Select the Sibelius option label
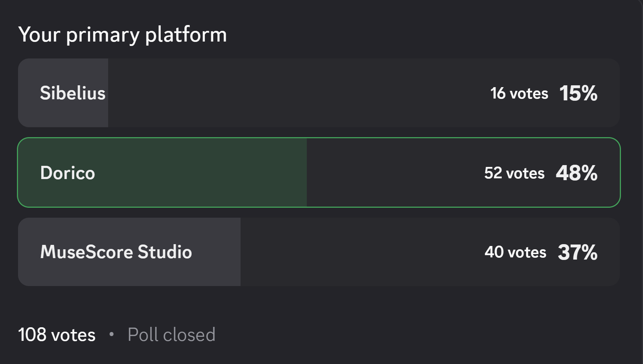Screen dimensions: 643x364 click(x=72, y=93)
